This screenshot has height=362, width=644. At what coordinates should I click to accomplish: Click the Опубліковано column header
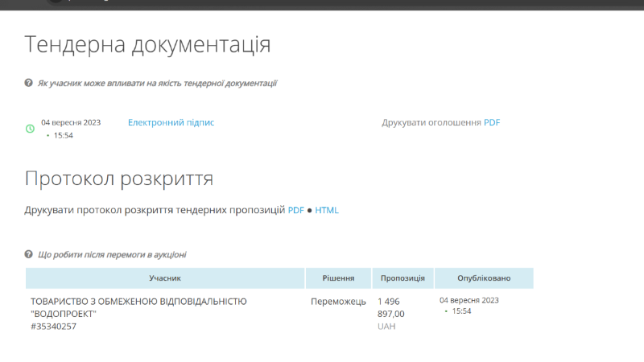point(484,278)
